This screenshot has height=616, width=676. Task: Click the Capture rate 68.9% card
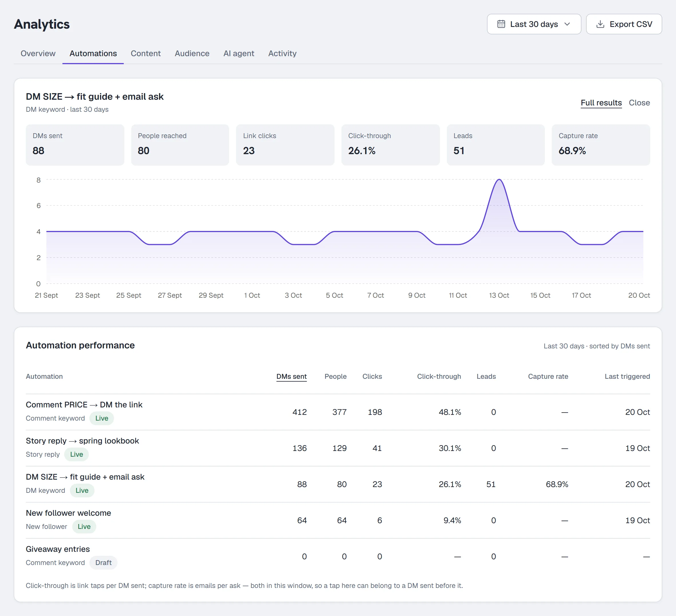[601, 145]
